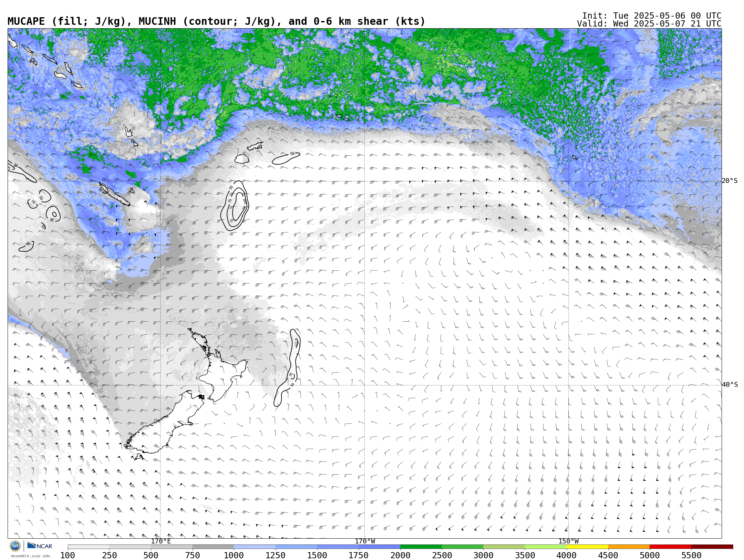Pick the color swatch between 500 and 750
The image size is (744, 560).
(x=172, y=547)
